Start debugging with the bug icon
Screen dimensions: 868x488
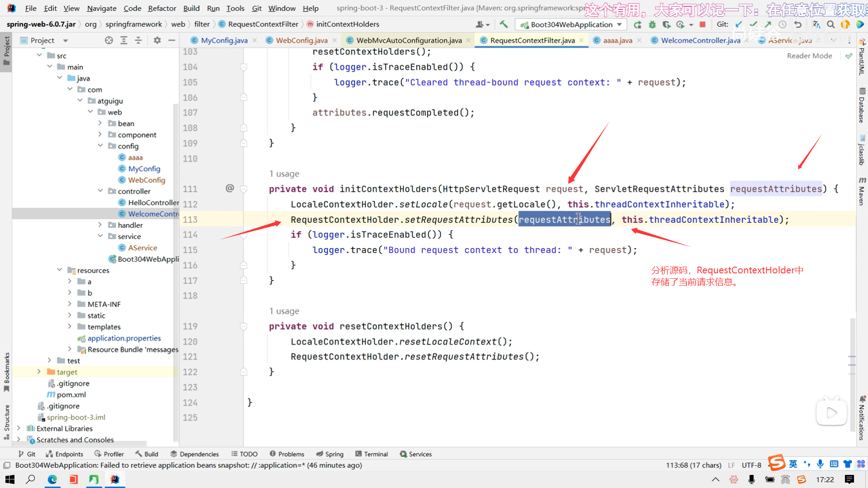(652, 24)
